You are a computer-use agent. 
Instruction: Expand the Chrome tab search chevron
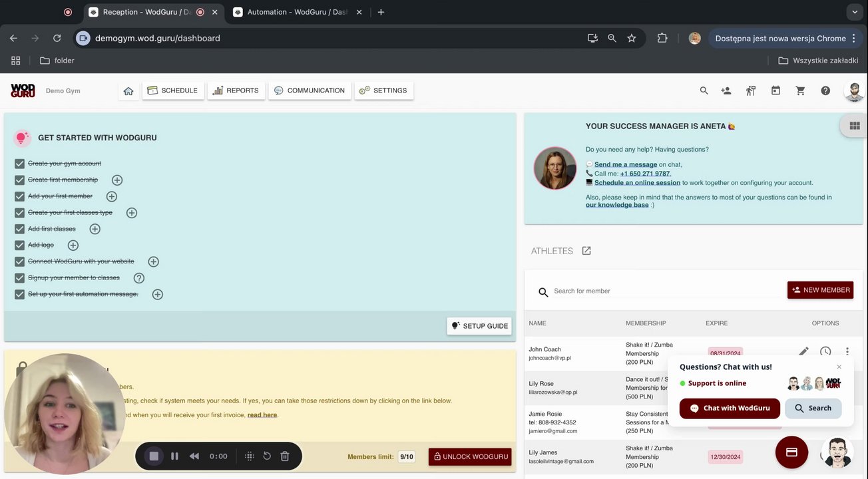pyautogui.click(x=855, y=12)
